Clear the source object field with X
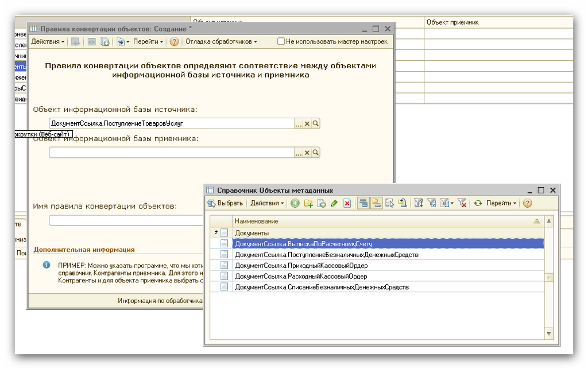Image resolution: width=588 pixels, height=369 pixels. [307, 123]
